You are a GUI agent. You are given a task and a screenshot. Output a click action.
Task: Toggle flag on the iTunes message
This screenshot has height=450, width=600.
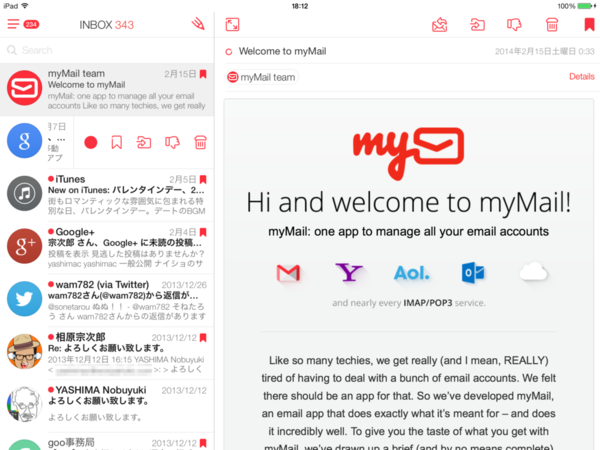(203, 179)
